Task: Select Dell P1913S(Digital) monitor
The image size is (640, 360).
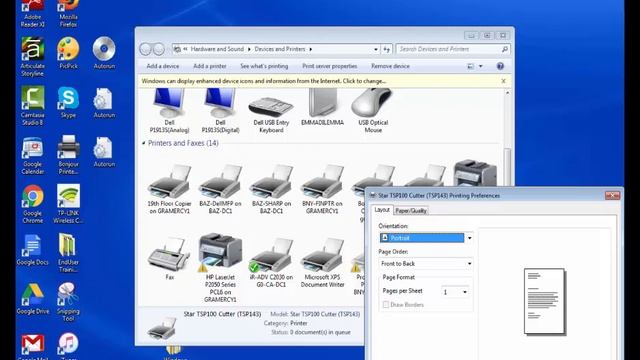Action: [220, 111]
